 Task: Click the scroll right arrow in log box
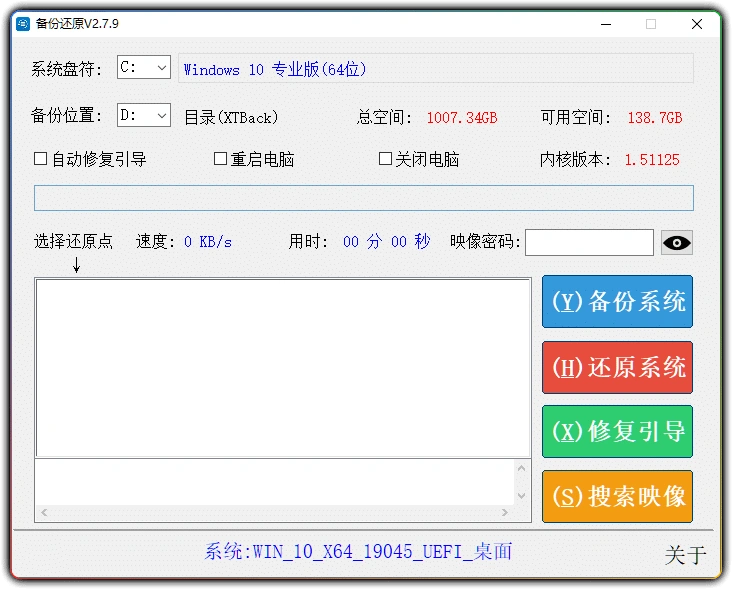[505, 512]
